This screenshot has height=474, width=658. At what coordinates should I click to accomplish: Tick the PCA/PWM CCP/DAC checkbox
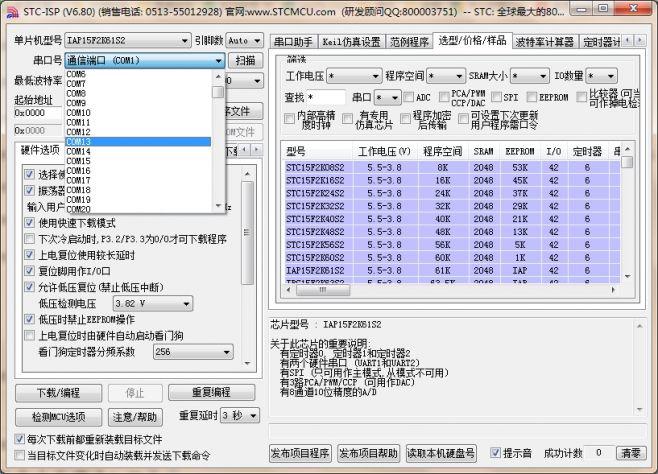coord(444,97)
